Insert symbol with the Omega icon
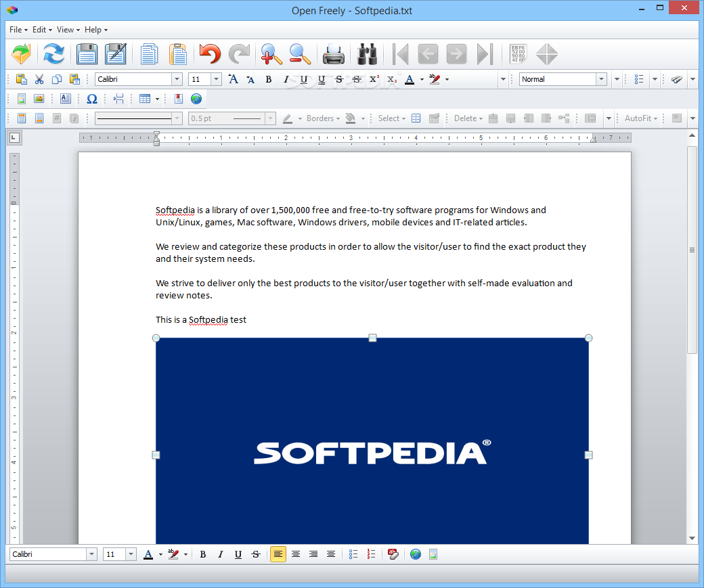Image resolution: width=704 pixels, height=588 pixels. point(92,99)
